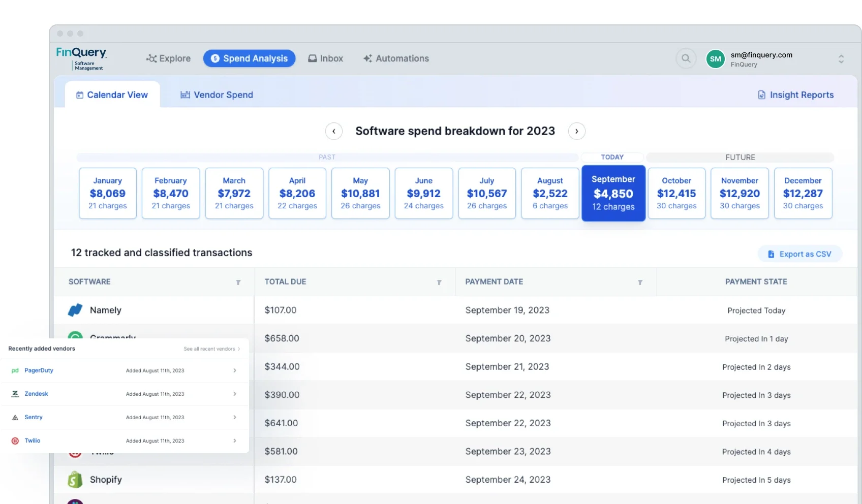Filter the Payment Date column
This screenshot has width=862, height=504.
point(640,282)
